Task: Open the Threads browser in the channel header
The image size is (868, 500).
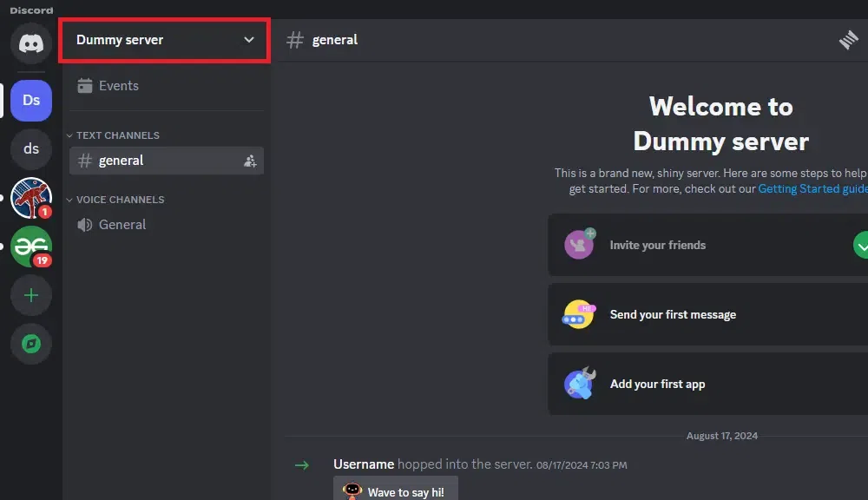Action: point(848,39)
